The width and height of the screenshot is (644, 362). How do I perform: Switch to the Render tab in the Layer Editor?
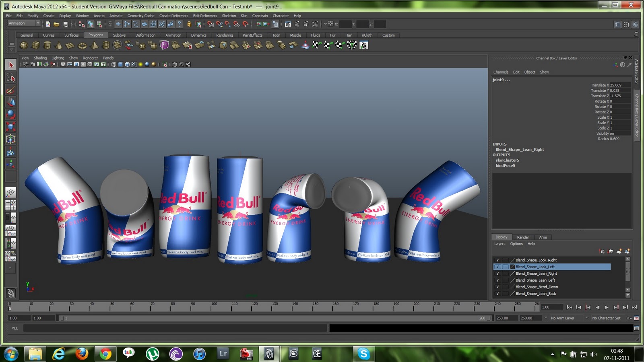point(523,237)
